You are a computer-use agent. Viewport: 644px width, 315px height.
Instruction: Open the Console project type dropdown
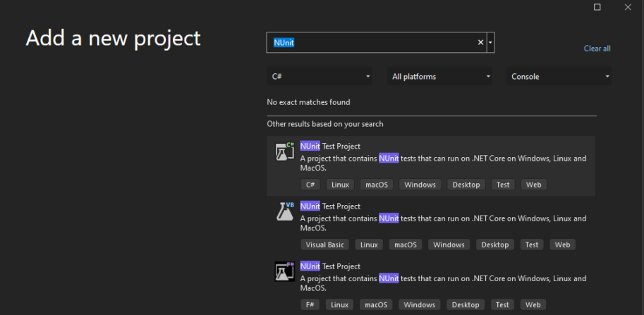pyautogui.click(x=559, y=77)
